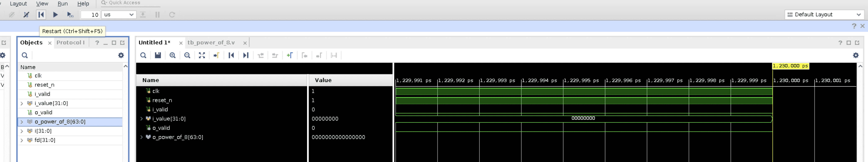Screen dimensions: 868x162
Task: Switch to the tb_power_of_8.v tab
Action: point(211,42)
